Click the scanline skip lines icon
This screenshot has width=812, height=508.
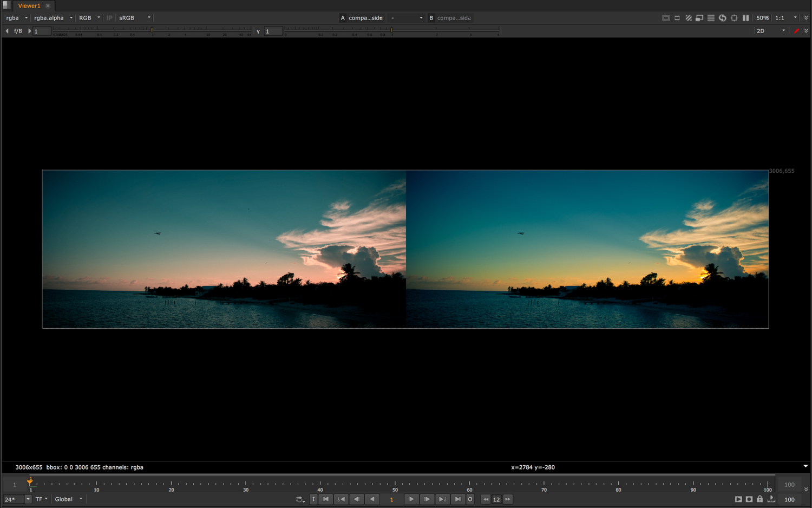pyautogui.click(x=711, y=18)
